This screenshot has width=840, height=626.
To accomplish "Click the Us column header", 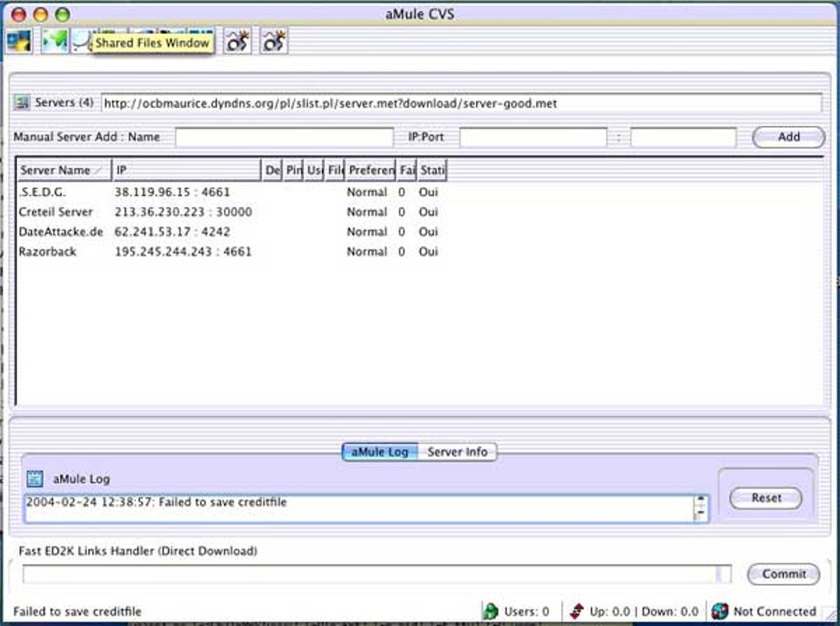I will point(314,170).
